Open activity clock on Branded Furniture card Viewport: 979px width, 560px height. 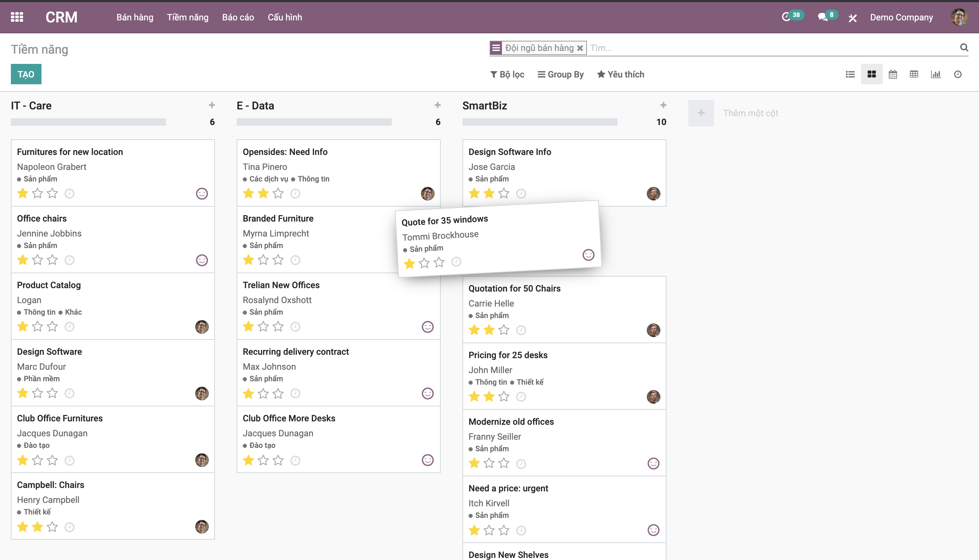[295, 260]
